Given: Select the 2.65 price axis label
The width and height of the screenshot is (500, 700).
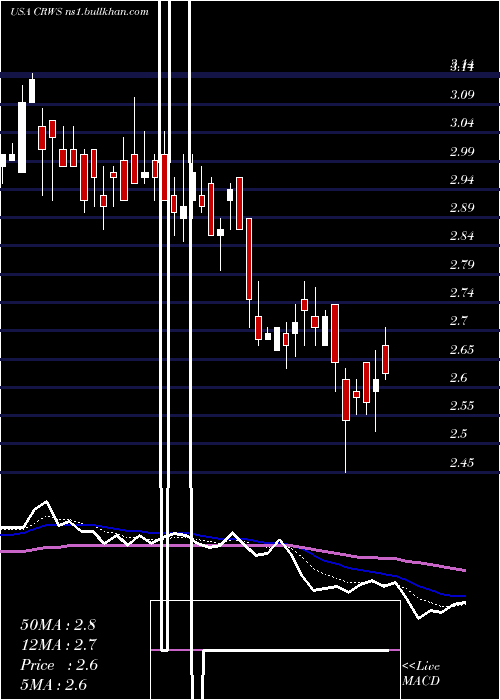Looking at the screenshot, I should 462,349.
